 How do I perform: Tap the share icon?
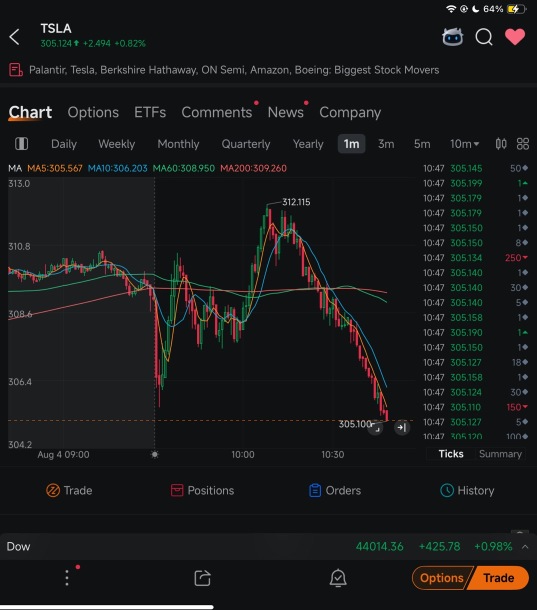(x=202, y=578)
